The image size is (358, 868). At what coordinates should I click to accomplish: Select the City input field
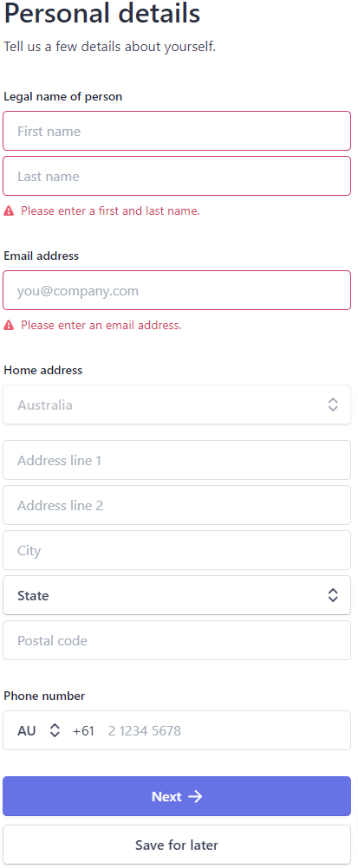177,550
